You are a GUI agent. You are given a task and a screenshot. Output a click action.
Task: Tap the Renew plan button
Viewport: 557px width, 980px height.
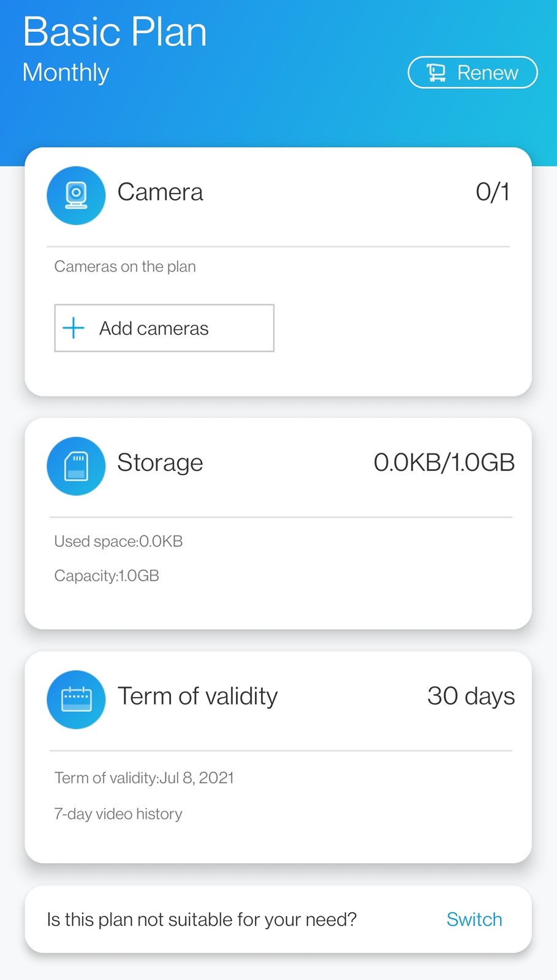coord(472,73)
